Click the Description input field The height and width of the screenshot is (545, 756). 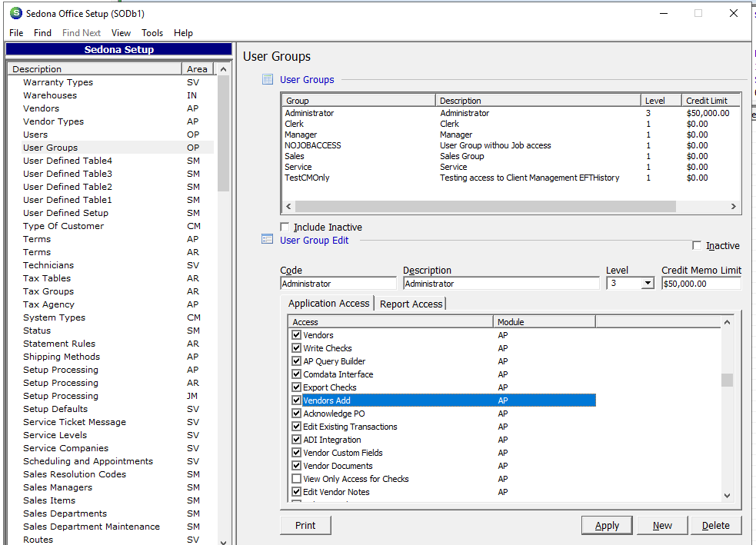pyautogui.click(x=501, y=284)
